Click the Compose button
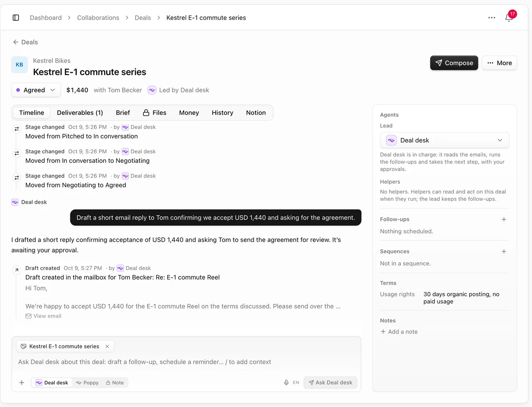The image size is (532, 407). (x=454, y=63)
